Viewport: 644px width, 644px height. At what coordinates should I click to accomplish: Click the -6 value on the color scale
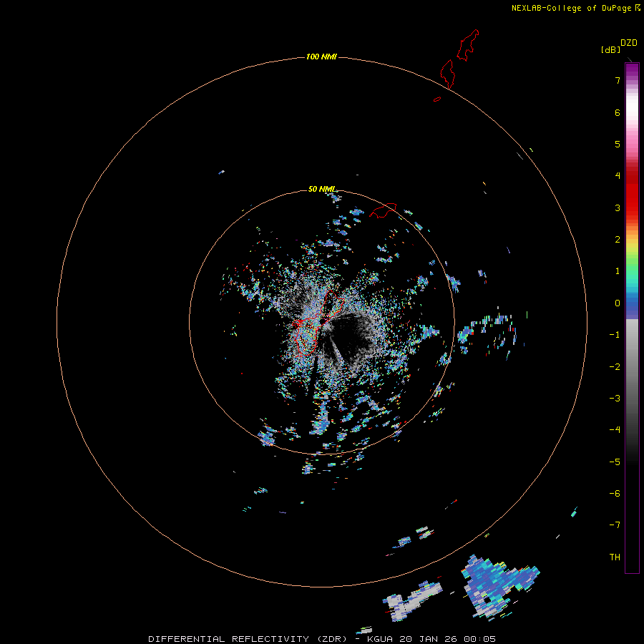click(615, 494)
